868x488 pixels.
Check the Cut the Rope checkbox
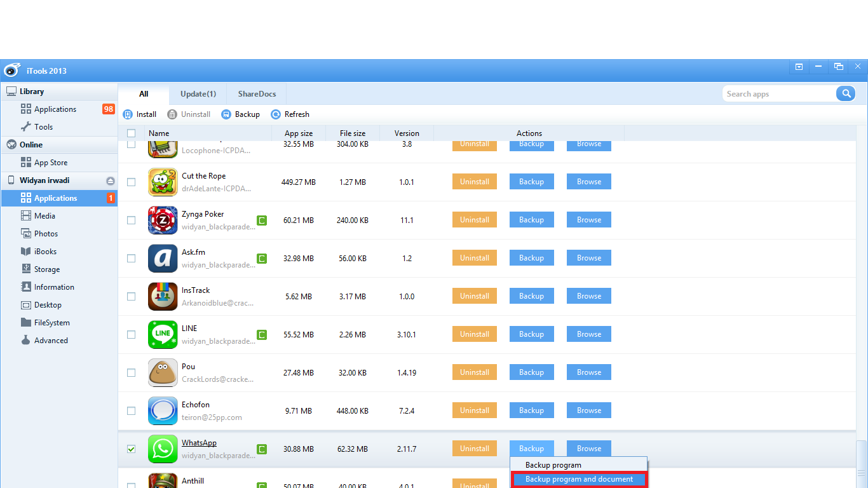tap(132, 182)
